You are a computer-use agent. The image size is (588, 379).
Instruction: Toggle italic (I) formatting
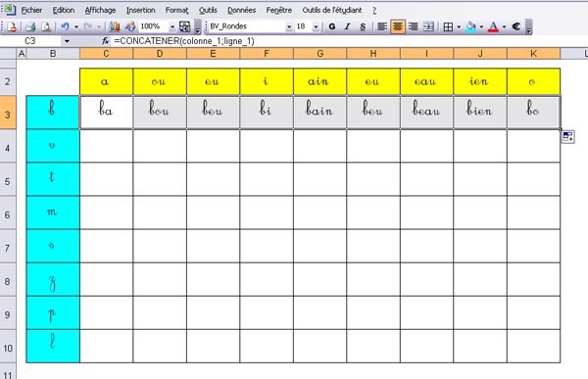click(347, 26)
